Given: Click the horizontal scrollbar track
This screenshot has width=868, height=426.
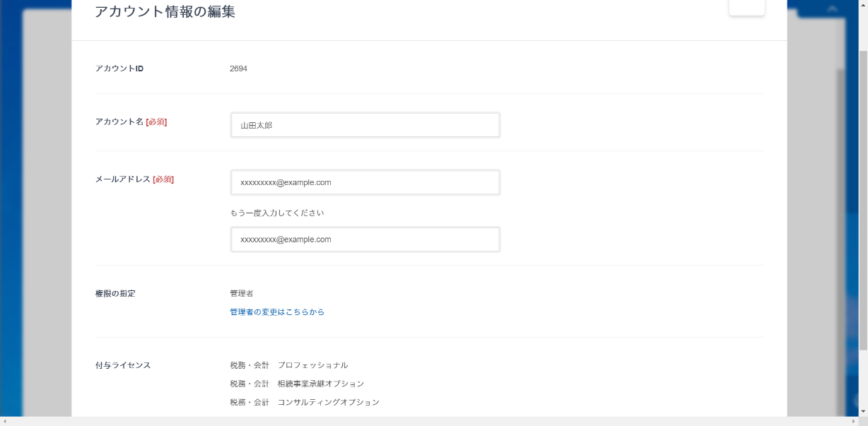Looking at the screenshot, I should (x=424, y=421).
